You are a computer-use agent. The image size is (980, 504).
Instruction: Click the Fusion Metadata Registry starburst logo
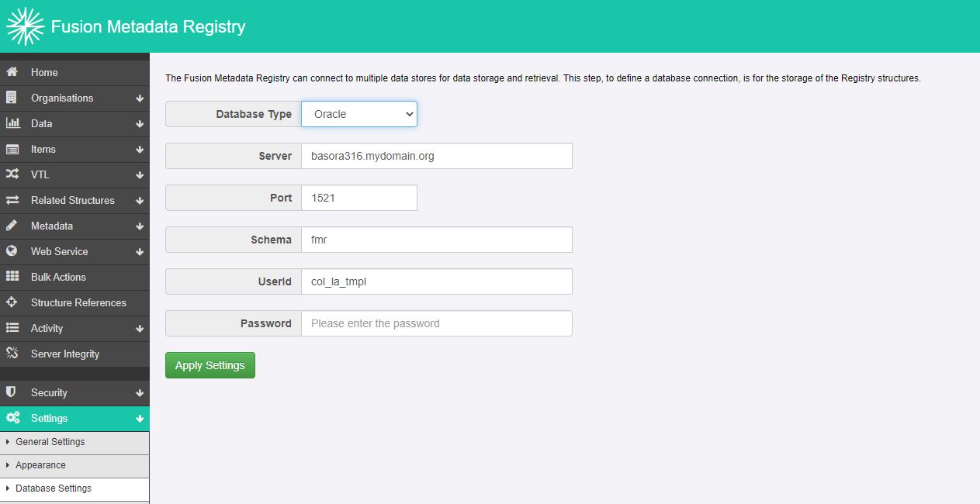point(25,26)
